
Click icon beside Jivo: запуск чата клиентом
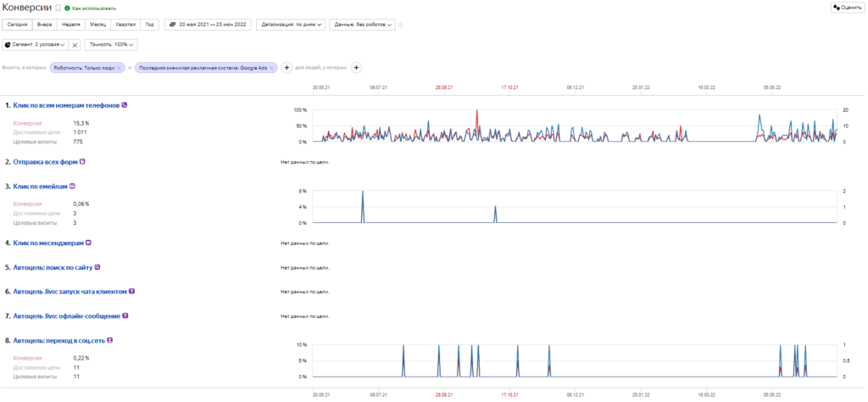pos(131,291)
